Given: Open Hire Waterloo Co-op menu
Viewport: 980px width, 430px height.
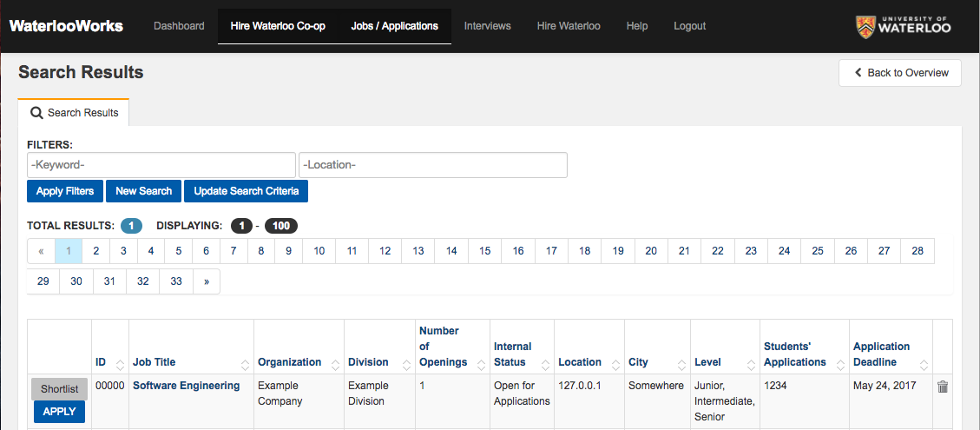Looking at the screenshot, I should tap(278, 26).
